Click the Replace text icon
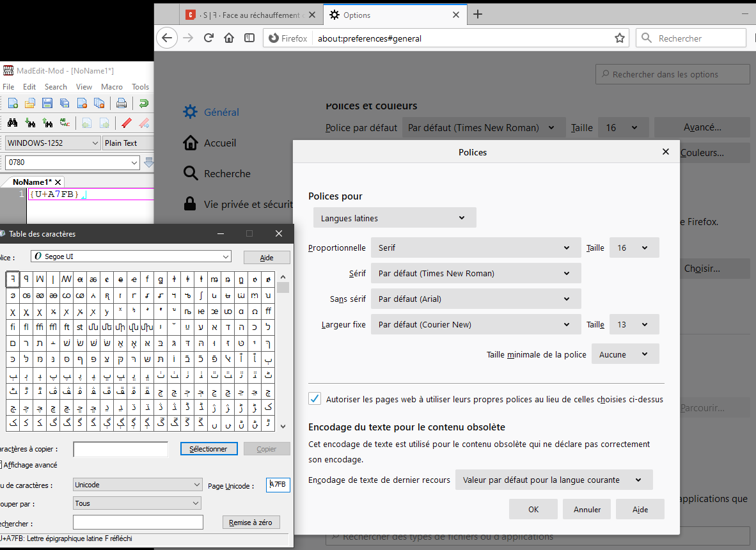This screenshot has width=756, height=550. [65, 123]
